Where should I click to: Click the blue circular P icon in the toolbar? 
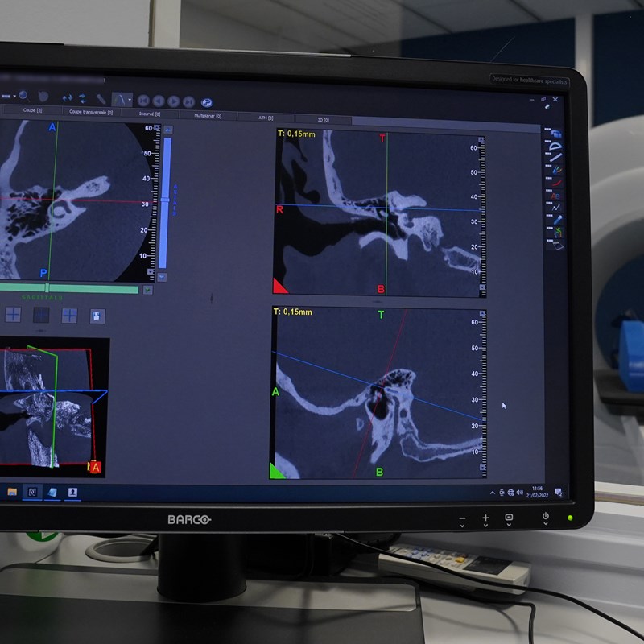click(207, 101)
